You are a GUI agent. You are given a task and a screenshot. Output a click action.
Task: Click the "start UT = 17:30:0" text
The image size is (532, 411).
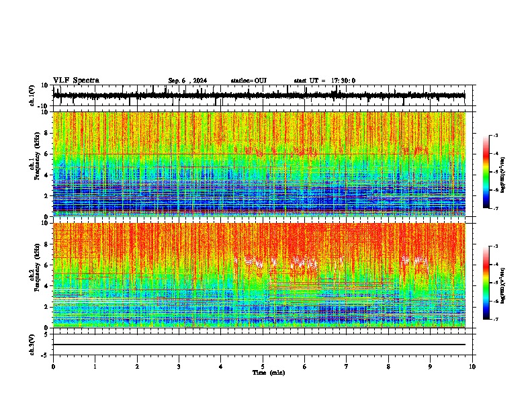point(324,81)
